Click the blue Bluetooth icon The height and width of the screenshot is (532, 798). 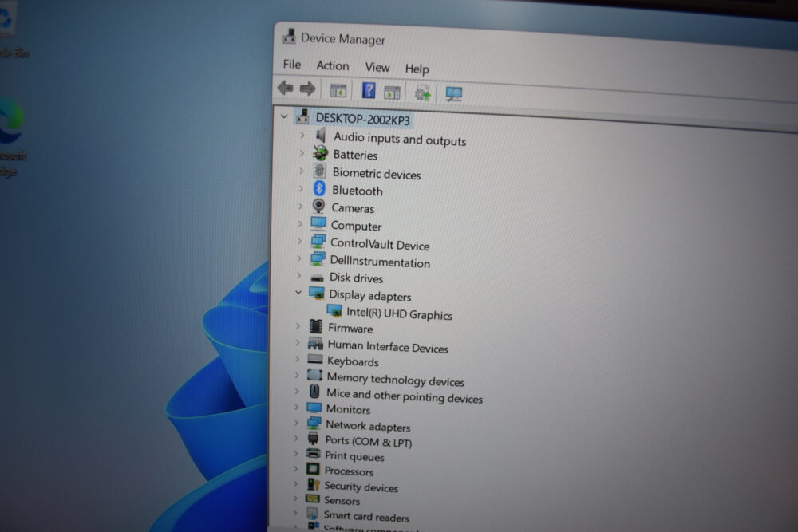click(319, 189)
